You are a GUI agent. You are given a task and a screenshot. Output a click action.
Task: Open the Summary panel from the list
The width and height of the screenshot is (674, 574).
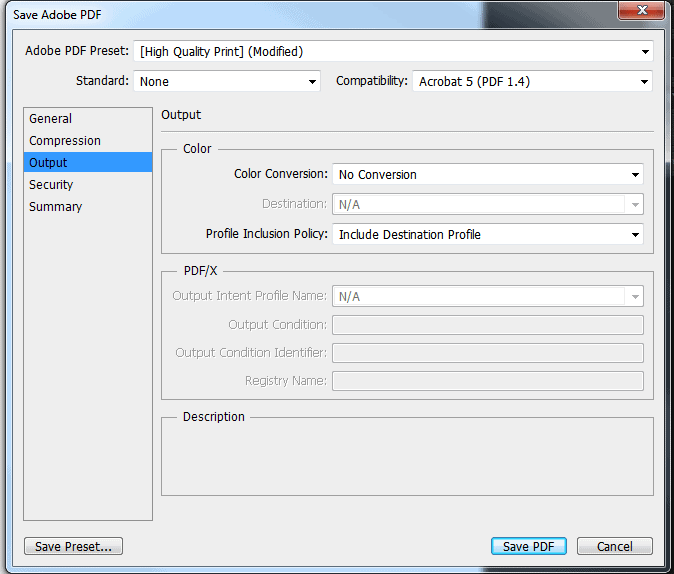pyautogui.click(x=56, y=207)
